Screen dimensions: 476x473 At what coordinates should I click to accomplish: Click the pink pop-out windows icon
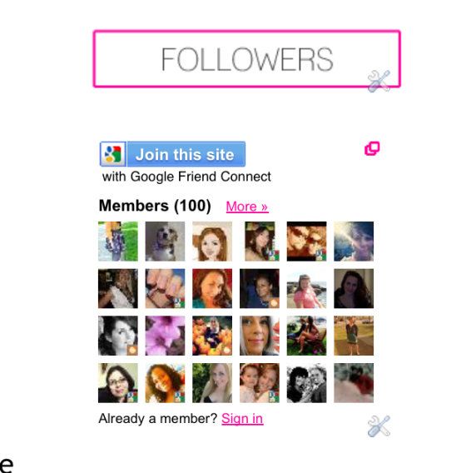coord(372,148)
